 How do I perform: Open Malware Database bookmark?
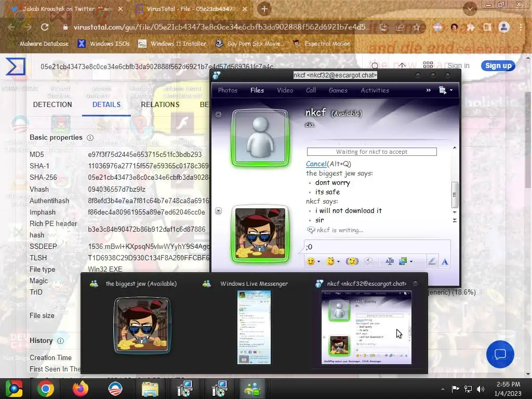point(44,44)
